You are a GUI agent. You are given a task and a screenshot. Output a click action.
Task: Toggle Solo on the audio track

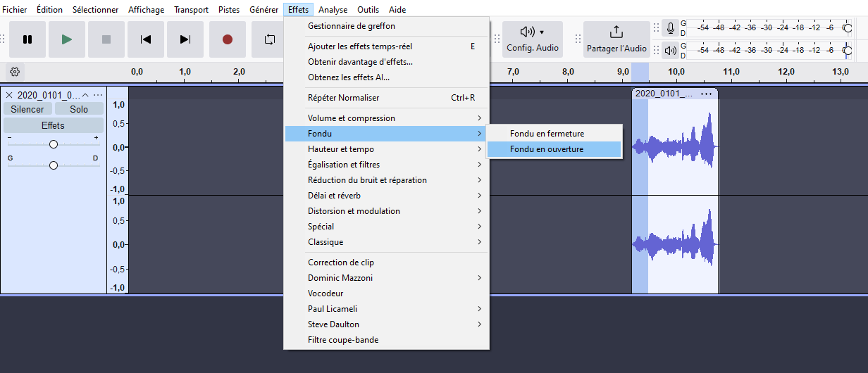(79, 109)
